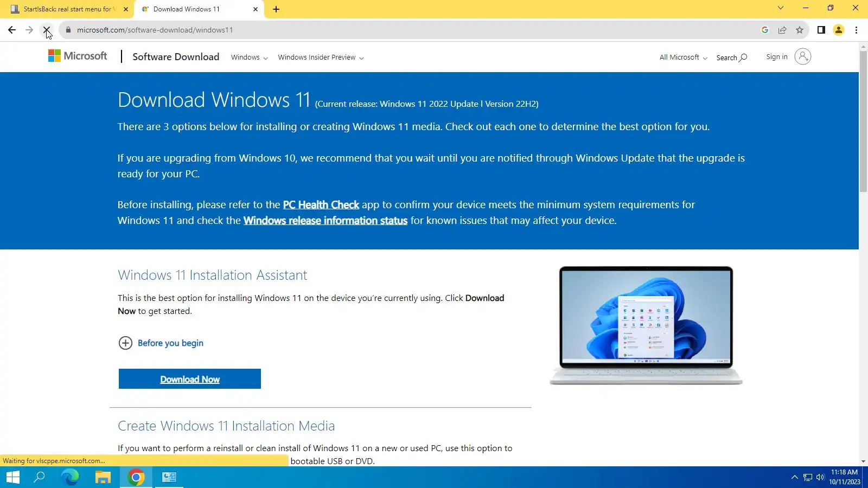Click the share page icon
Viewport: 868px width, 488px height.
point(782,30)
